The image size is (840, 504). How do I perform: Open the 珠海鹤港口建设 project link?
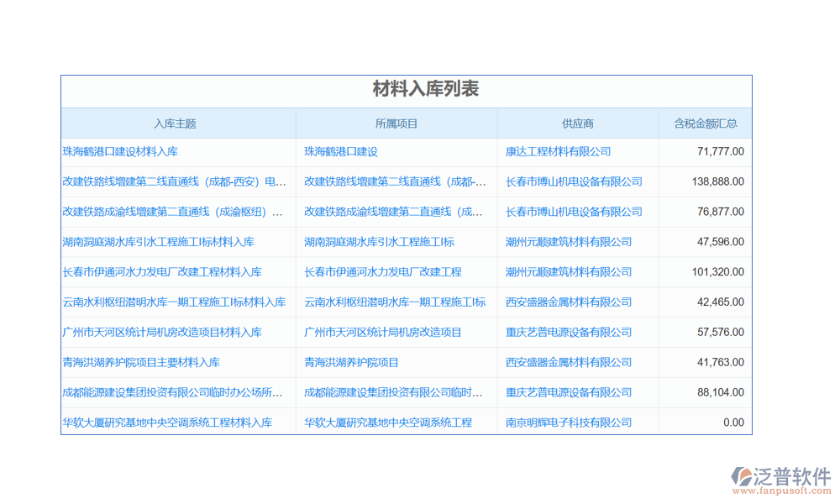click(341, 152)
